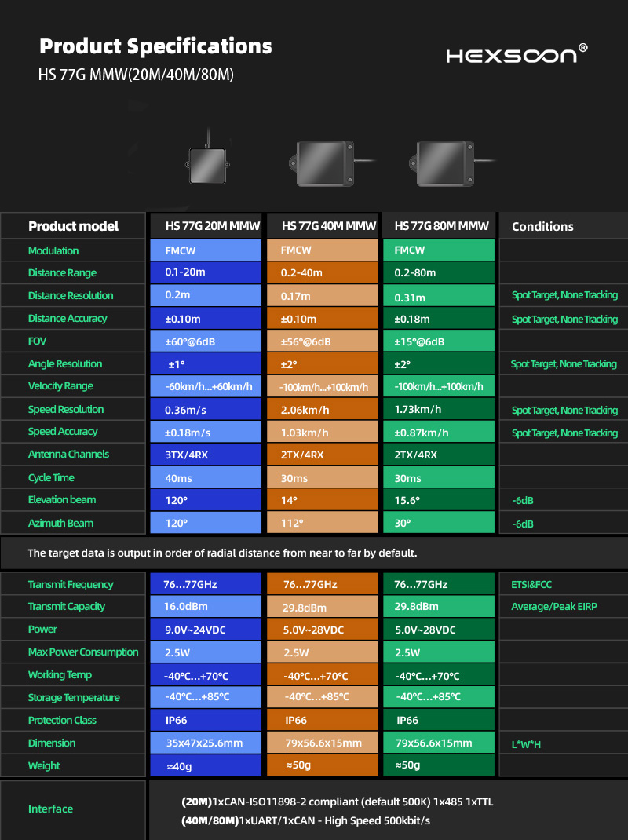Click the Product Specifications title
The width and height of the screenshot is (628, 840).
point(155,46)
